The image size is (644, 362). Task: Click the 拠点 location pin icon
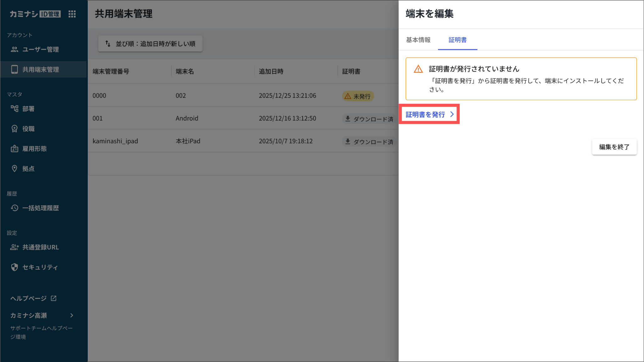[x=14, y=169]
